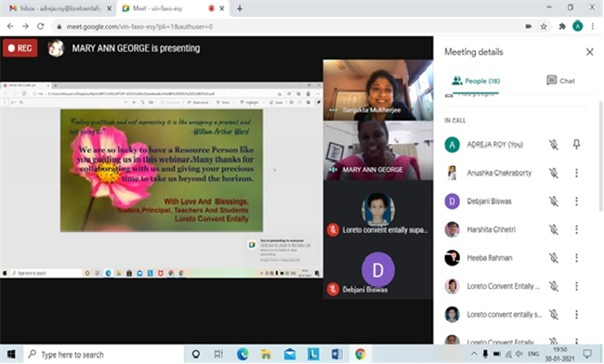Reload the Meet page
Screen dimensions: 604x364
pyautogui.click(x=41, y=26)
